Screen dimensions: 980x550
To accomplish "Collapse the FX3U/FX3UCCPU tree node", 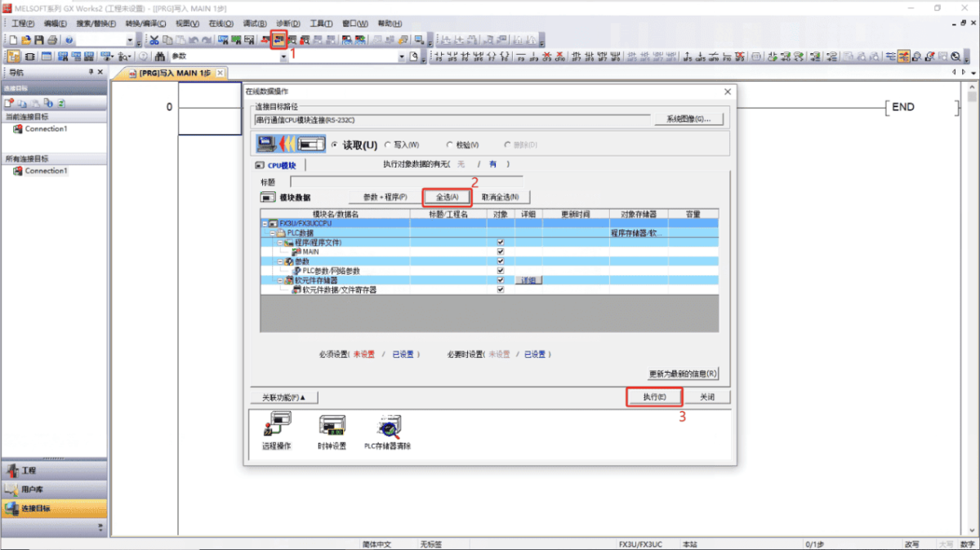I will click(265, 223).
